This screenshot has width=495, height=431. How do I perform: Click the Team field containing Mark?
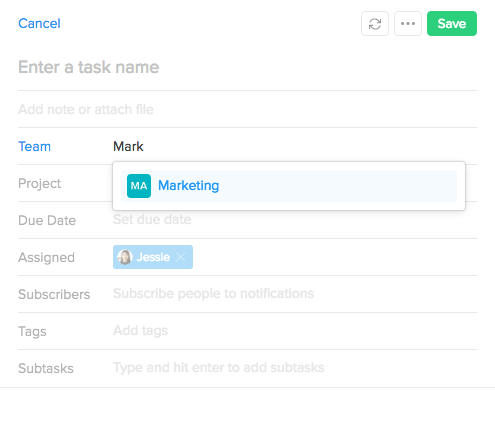coord(295,146)
